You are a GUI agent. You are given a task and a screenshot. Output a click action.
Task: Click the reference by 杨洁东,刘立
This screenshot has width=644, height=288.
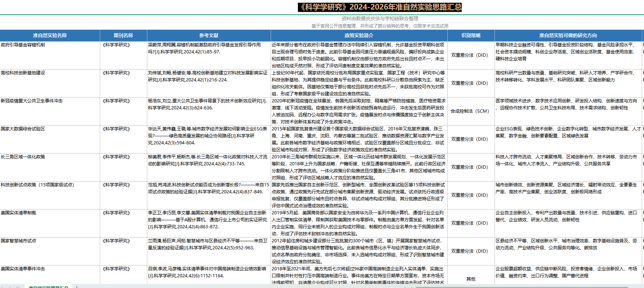click(209, 111)
